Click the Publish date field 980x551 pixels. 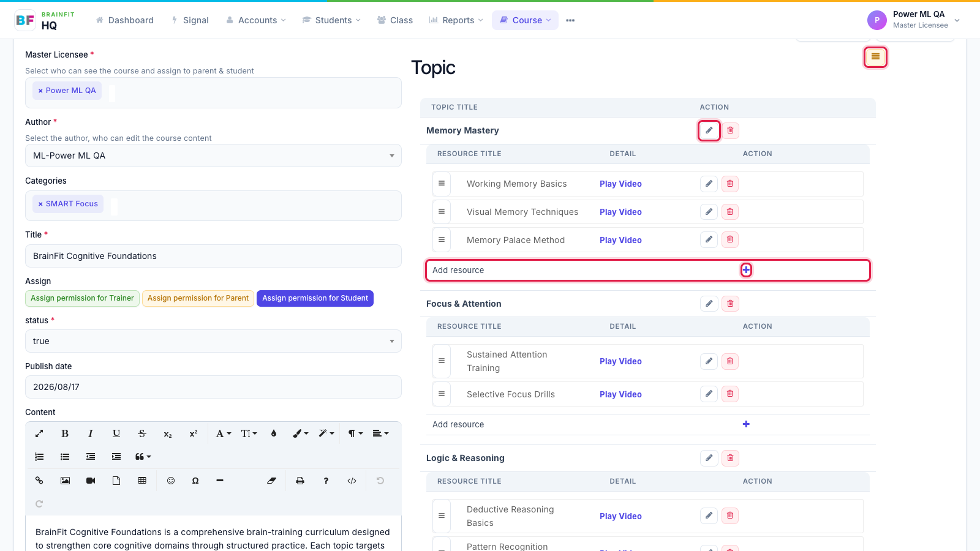pyautogui.click(x=213, y=387)
